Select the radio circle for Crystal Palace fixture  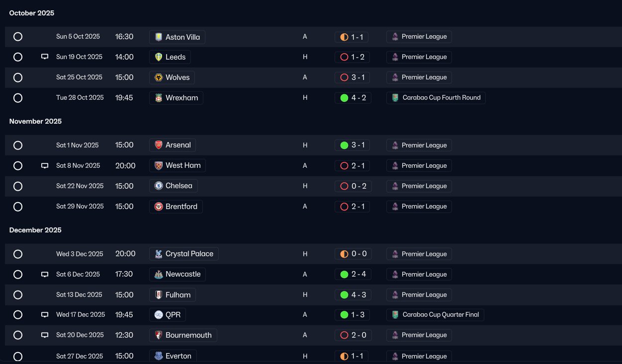18,254
